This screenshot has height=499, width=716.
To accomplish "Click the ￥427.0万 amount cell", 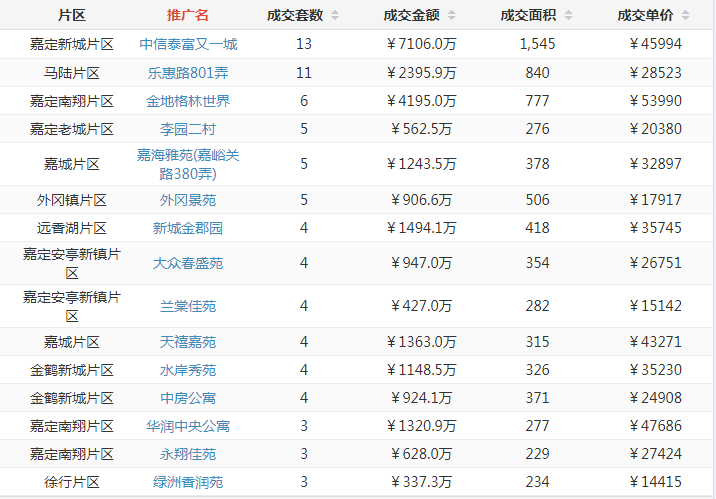I will pos(421,305).
